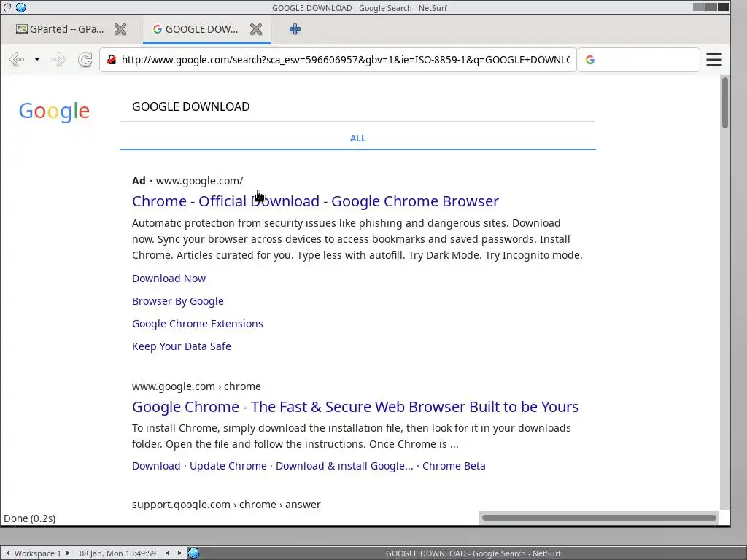The image size is (747, 560).
Task: Click the GOOGLE DOWNLOAD search query field
Action: point(357,106)
